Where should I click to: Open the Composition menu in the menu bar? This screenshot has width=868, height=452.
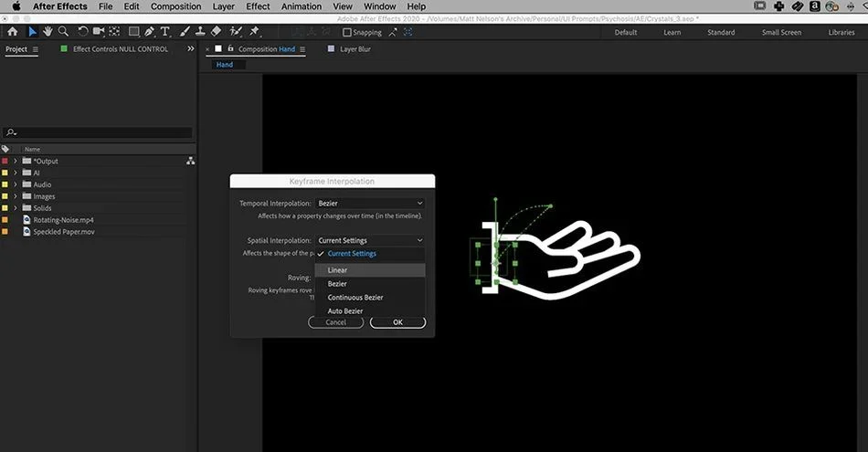(x=176, y=6)
